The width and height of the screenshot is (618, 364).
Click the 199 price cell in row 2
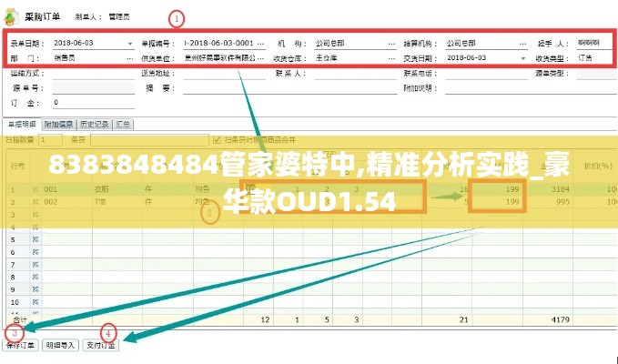497,202
